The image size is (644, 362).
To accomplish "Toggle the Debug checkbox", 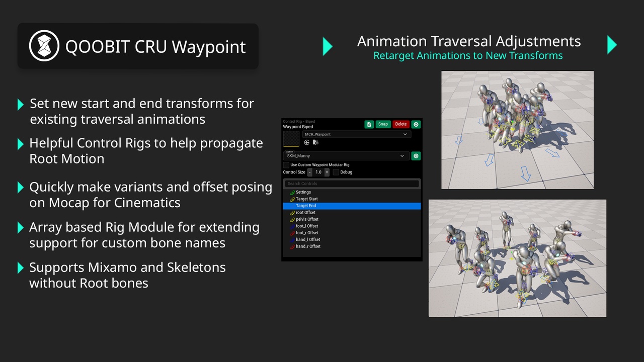I will pos(336,172).
